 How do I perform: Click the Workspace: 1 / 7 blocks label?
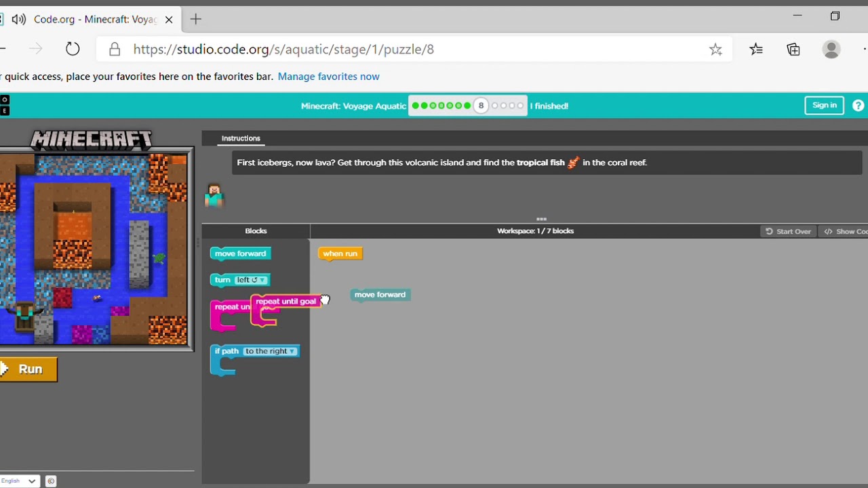pos(535,231)
